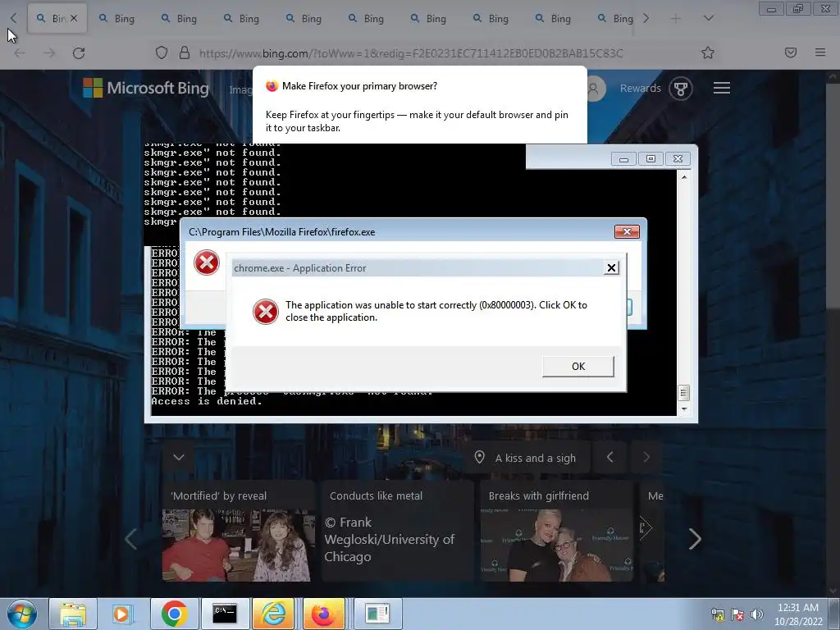840x630 pixels.
Task: Open the last taskbar application icon
Action: [377, 614]
